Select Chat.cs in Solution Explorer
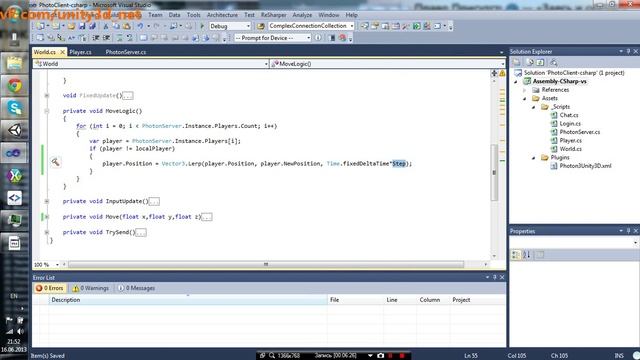The width and height of the screenshot is (640, 360). pos(569,116)
